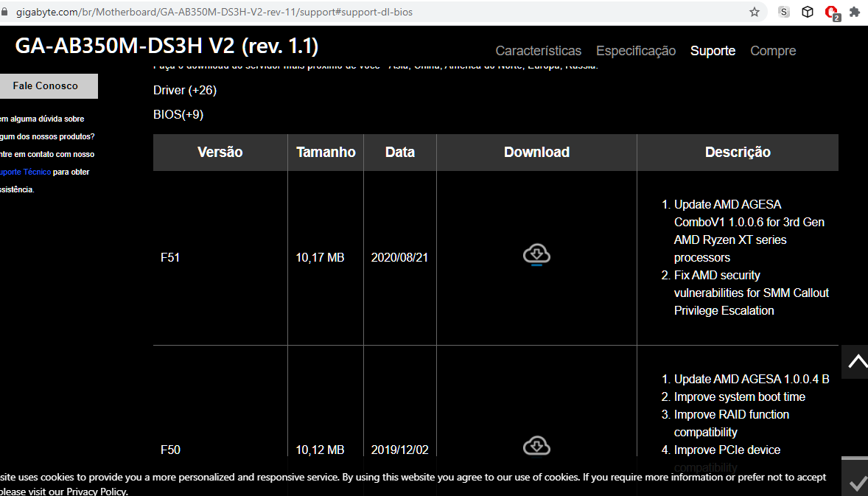Open the cube browser extension
Screen dimensions: 868x496
[x=807, y=12]
